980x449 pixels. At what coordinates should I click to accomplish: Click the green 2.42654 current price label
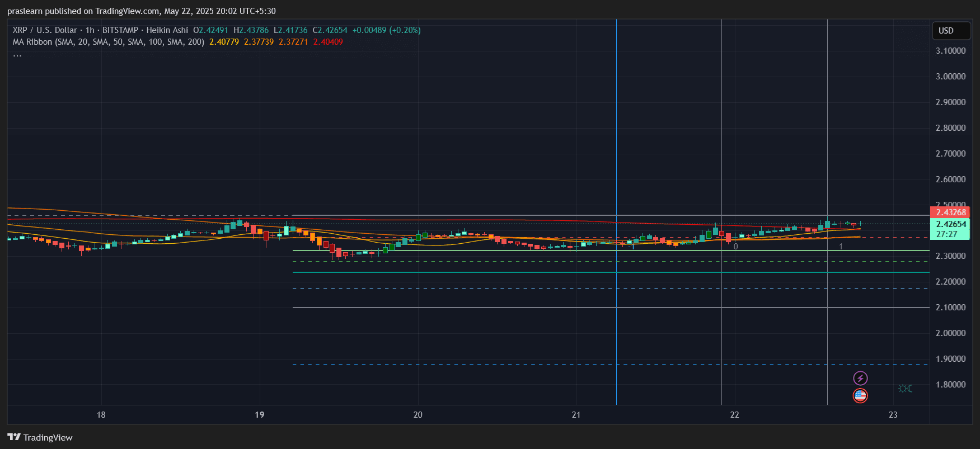coord(950,224)
